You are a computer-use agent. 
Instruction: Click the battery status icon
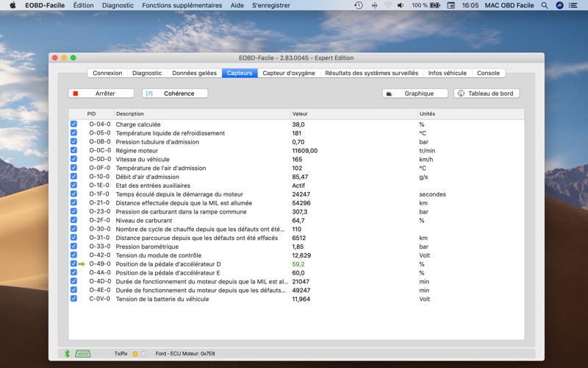pos(435,5)
